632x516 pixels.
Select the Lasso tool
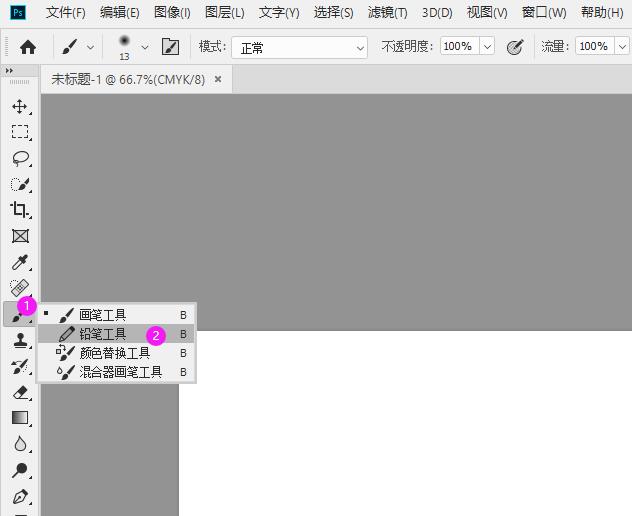click(x=20, y=158)
